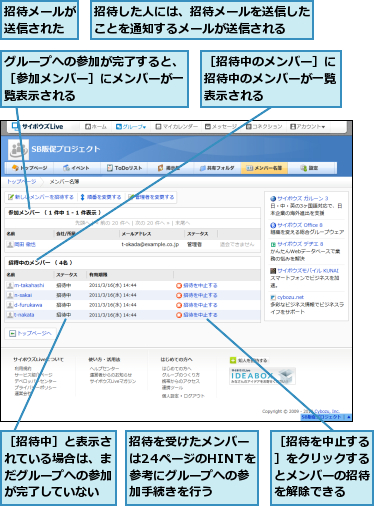The image size is (374, 506).
Task: Open cybozu.net sidebar link
Action: pyautogui.click(x=291, y=297)
